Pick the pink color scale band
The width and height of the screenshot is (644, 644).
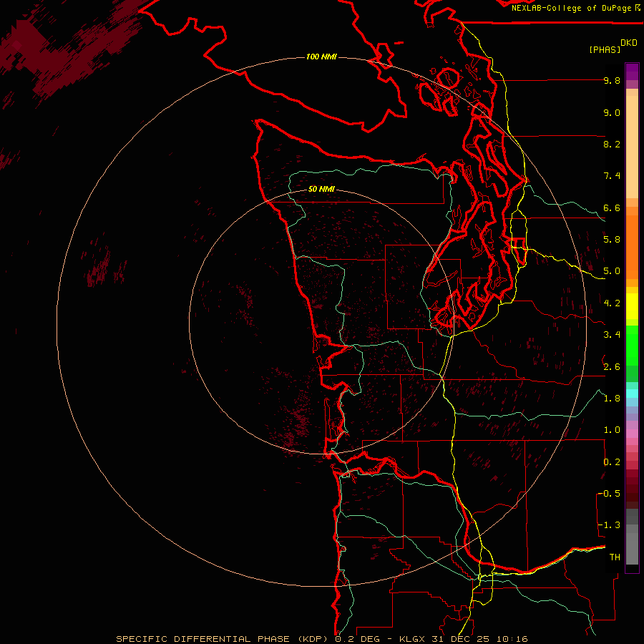632,434
